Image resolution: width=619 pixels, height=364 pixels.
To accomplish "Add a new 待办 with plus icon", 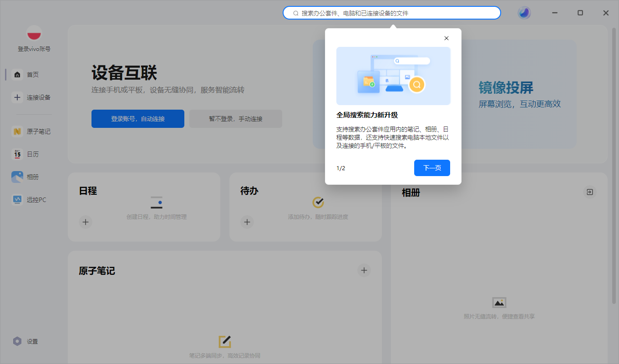I will (x=247, y=222).
